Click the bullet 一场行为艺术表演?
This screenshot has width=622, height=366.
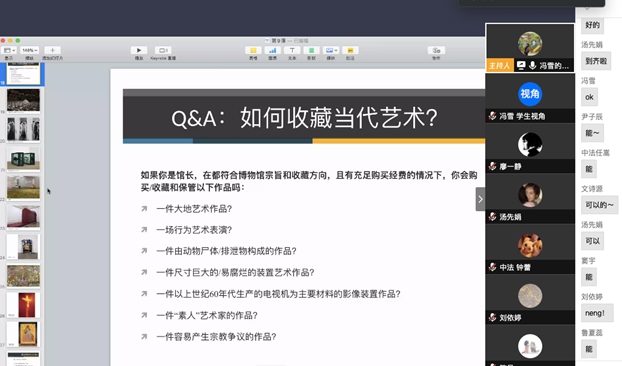194,230
